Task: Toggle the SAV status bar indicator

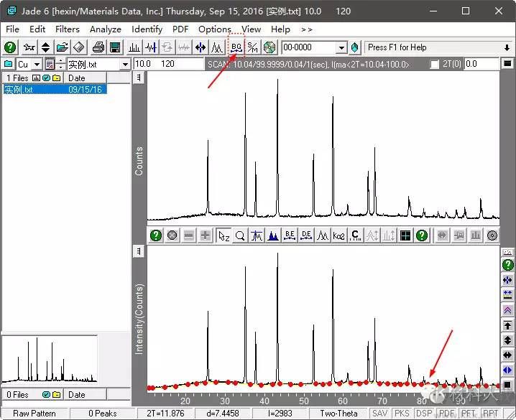Action: [x=382, y=414]
